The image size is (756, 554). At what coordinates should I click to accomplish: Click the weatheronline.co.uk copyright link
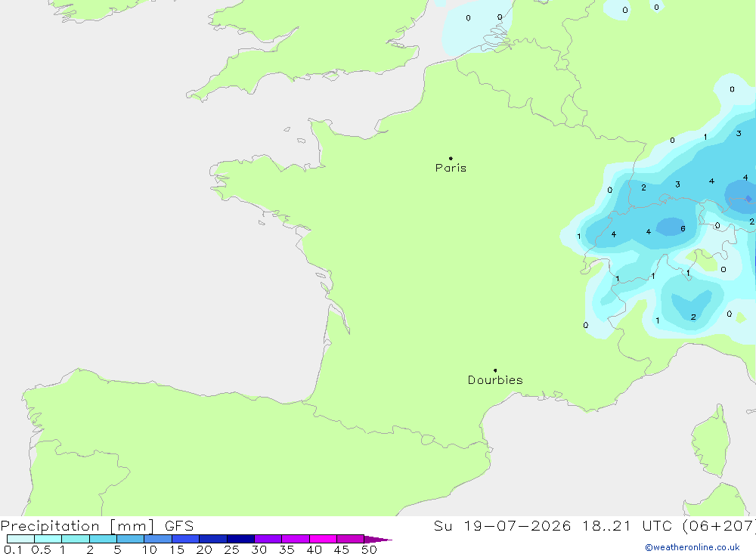[692, 547]
